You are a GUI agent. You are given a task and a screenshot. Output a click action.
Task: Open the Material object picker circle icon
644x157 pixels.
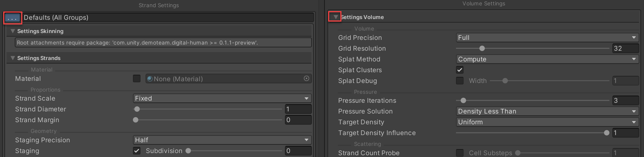coord(307,79)
